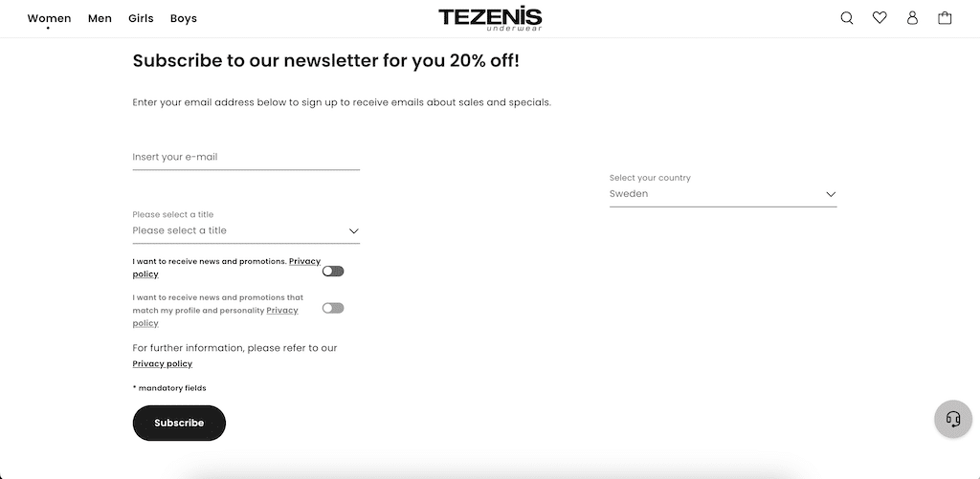The height and width of the screenshot is (479, 980).
Task: Go to the Women menu
Action: [x=49, y=18]
